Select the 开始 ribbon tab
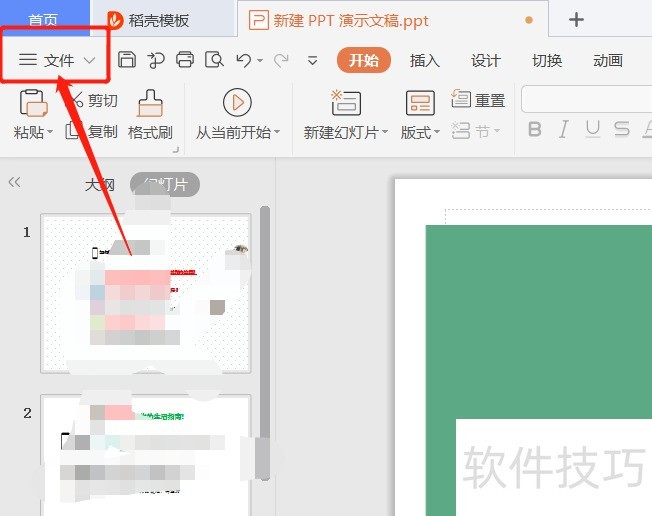652x516 pixels. click(x=364, y=60)
